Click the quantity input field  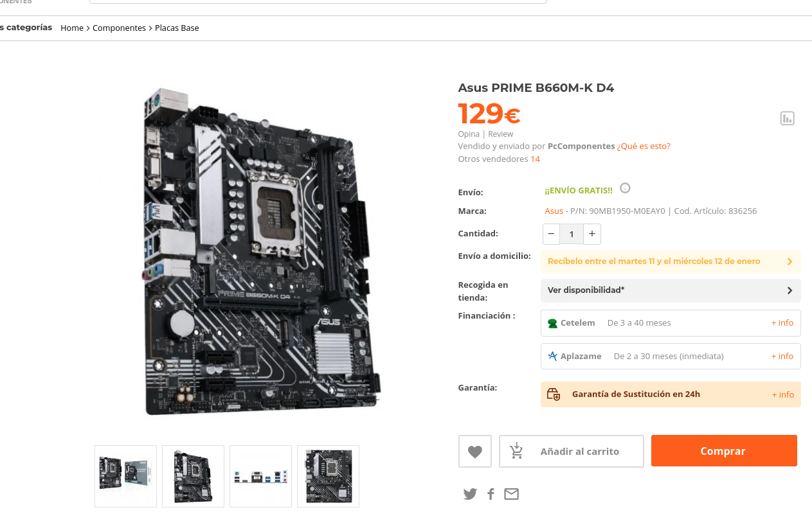click(x=572, y=234)
